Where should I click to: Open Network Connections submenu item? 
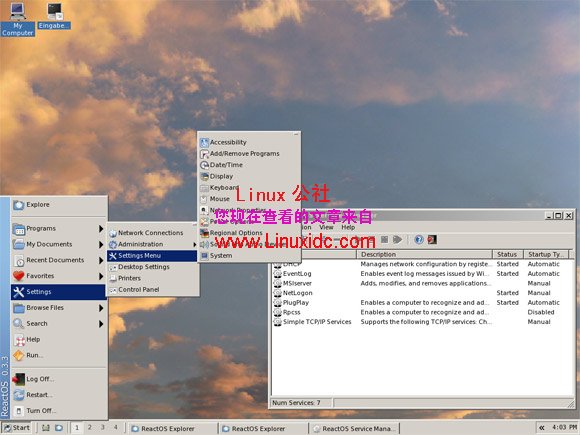tap(152, 233)
